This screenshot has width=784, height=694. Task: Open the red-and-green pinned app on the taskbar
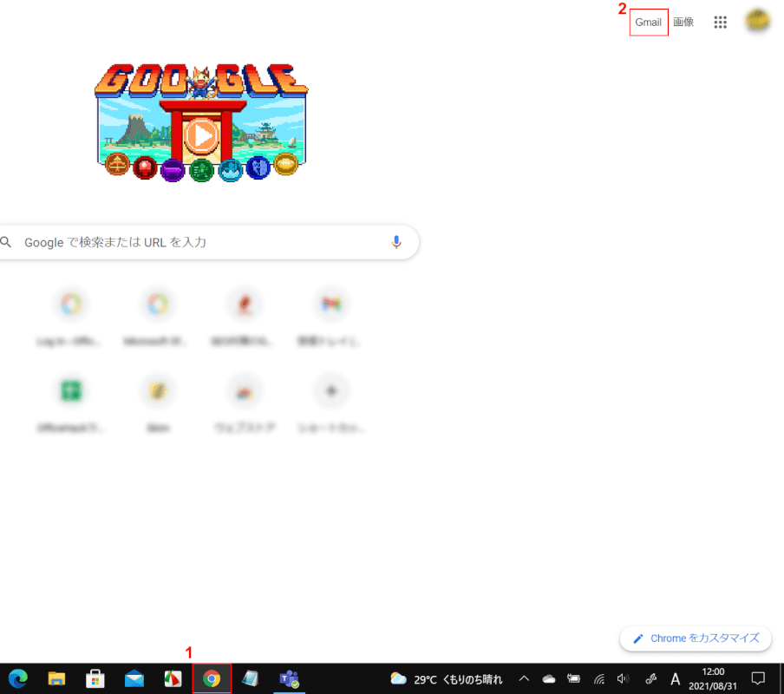point(173,678)
